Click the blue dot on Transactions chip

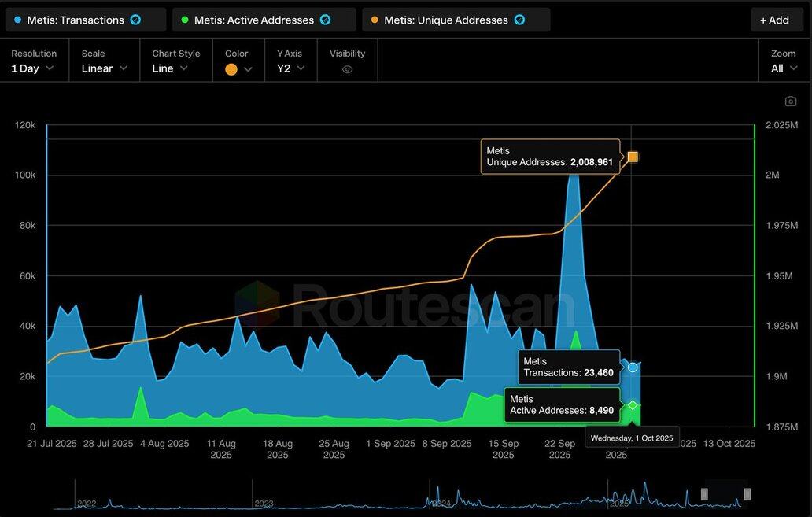[x=18, y=20]
